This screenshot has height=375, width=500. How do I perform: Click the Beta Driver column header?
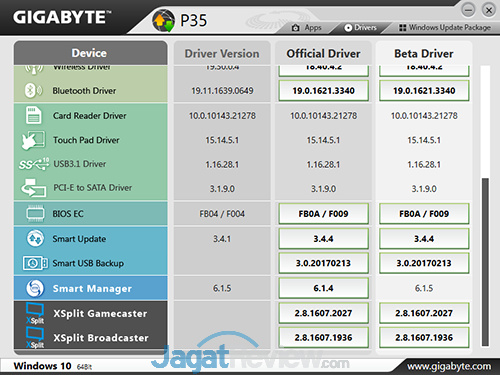tap(424, 53)
